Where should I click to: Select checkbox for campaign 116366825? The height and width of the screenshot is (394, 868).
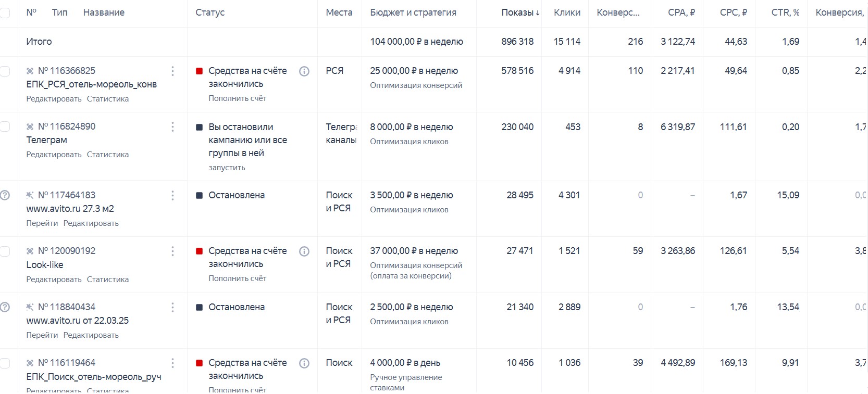[x=5, y=71]
